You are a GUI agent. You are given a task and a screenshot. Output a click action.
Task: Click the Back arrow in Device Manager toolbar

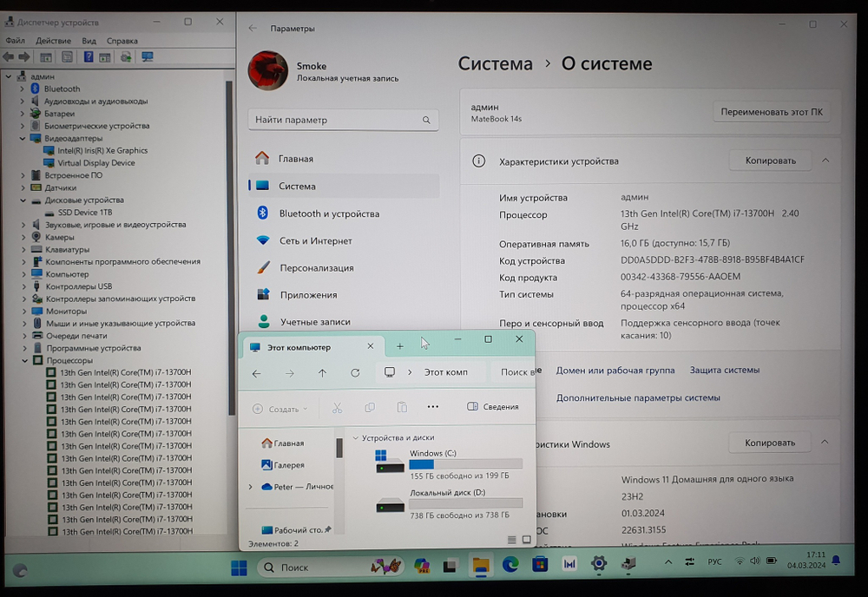pyautogui.click(x=8, y=56)
